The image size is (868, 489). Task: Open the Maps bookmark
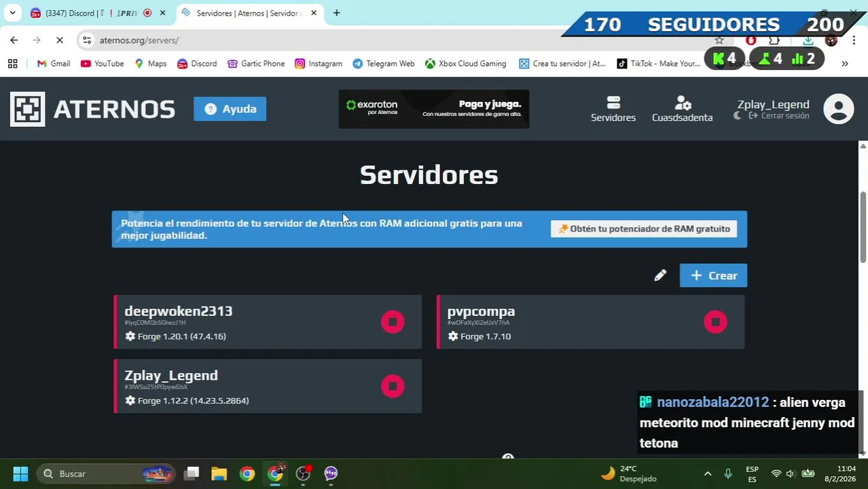tap(150, 63)
